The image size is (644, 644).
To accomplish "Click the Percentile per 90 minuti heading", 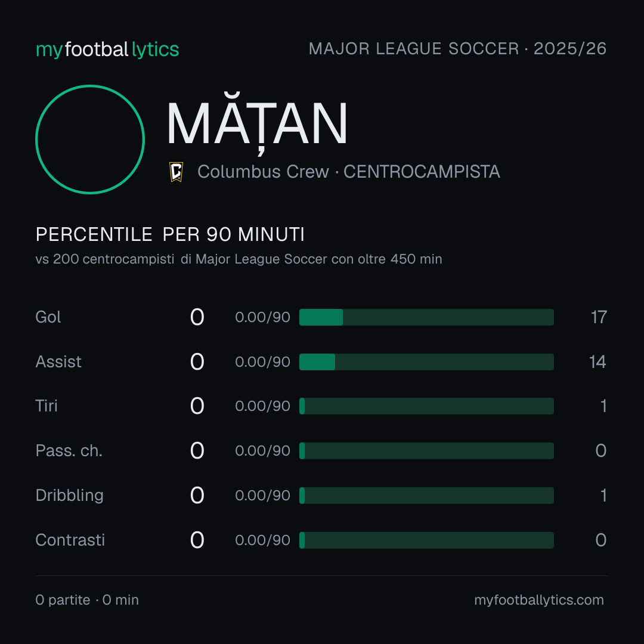I will point(170,234).
